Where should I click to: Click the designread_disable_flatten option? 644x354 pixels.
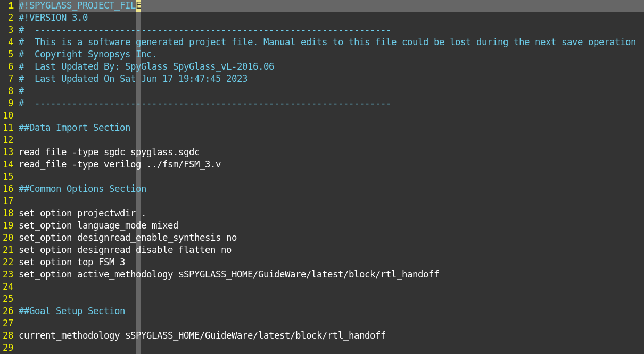(x=146, y=250)
